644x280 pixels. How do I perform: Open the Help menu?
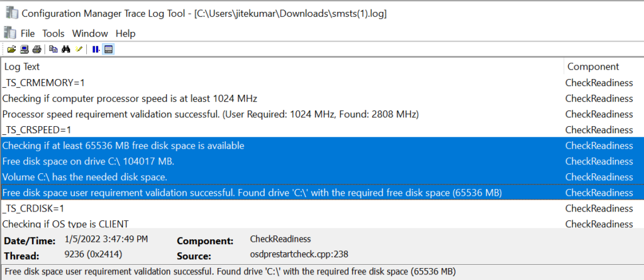point(125,33)
